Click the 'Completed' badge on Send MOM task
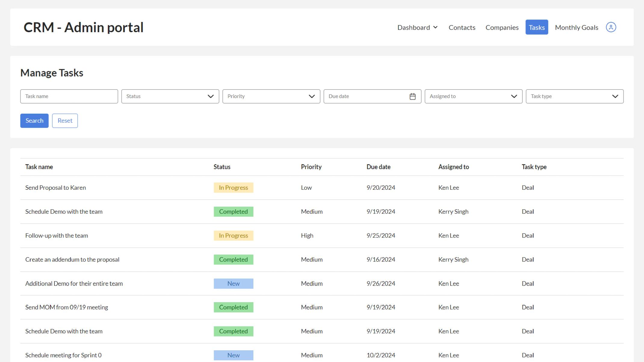Screen dimensions: 644x362 pos(234,307)
